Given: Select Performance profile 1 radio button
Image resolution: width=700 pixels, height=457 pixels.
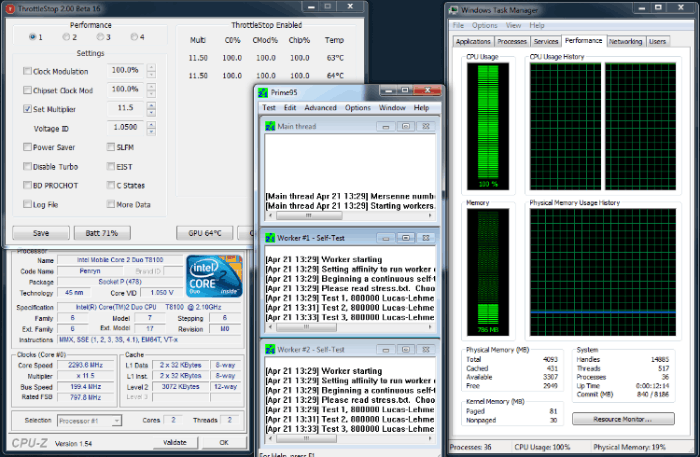Looking at the screenshot, I should 33,37.
